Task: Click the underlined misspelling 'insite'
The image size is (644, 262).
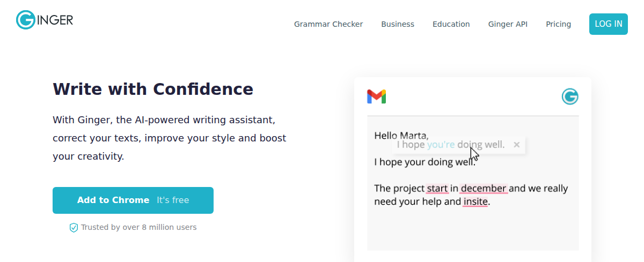Action: (x=475, y=202)
